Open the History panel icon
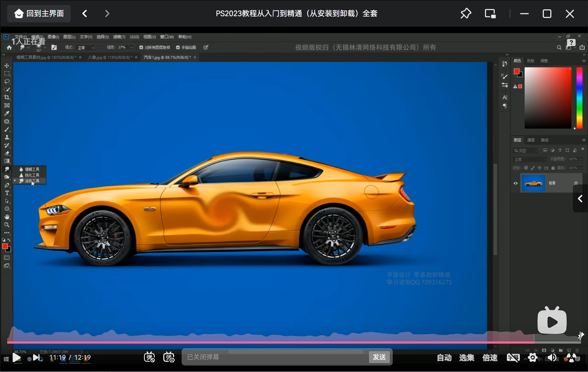 pyautogui.click(x=505, y=64)
